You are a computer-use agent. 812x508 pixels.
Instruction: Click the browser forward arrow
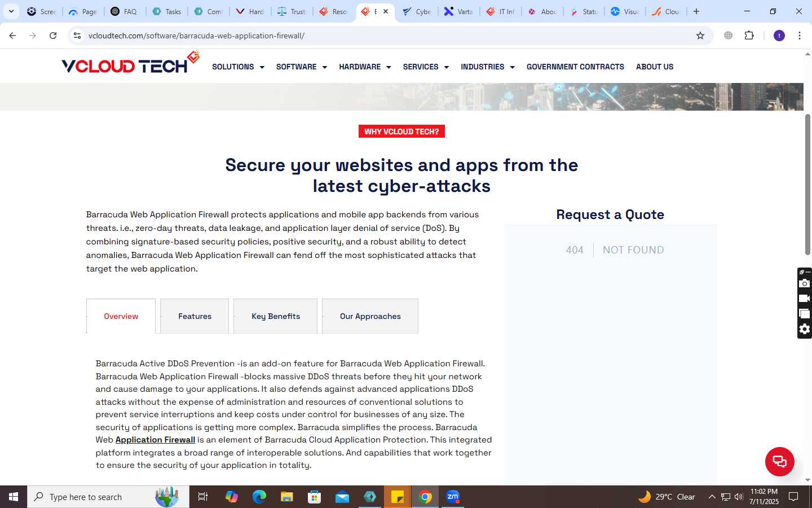tap(33, 36)
